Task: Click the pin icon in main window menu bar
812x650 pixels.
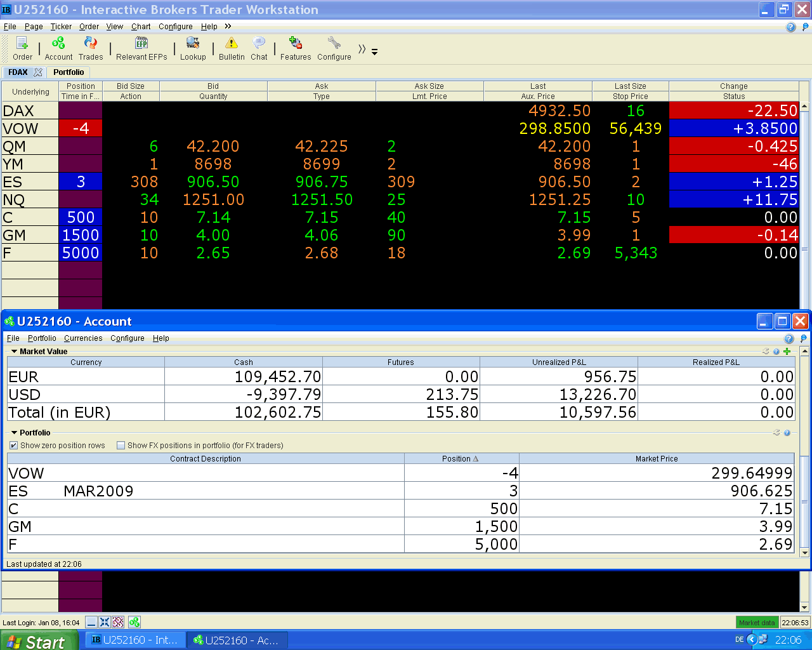Action: pyautogui.click(x=806, y=27)
